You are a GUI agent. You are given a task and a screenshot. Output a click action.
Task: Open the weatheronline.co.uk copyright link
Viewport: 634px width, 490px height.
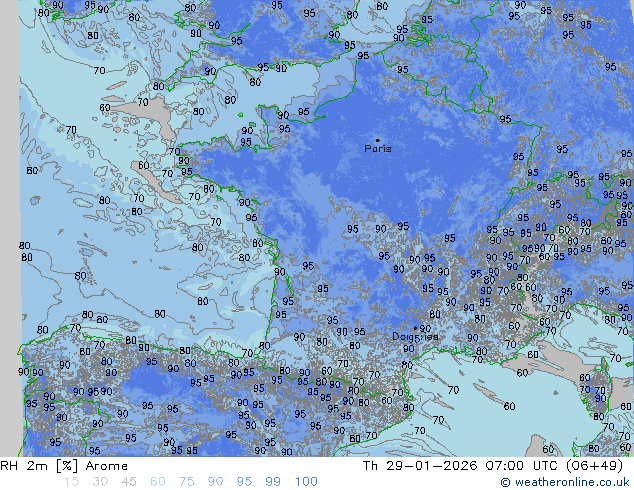click(x=564, y=482)
